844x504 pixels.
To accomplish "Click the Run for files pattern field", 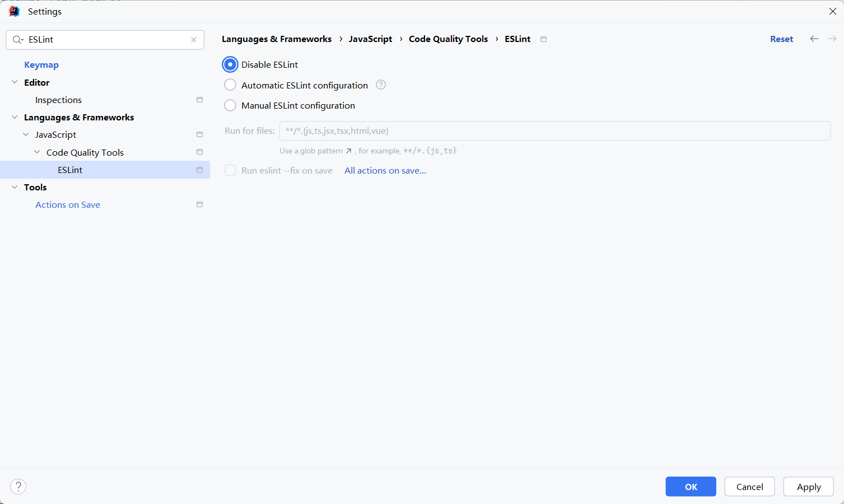I will click(x=554, y=131).
